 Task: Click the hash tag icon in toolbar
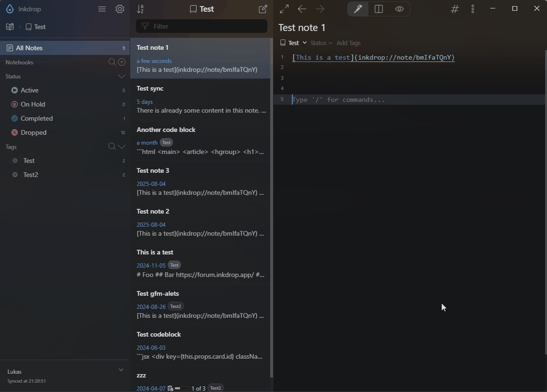click(454, 9)
